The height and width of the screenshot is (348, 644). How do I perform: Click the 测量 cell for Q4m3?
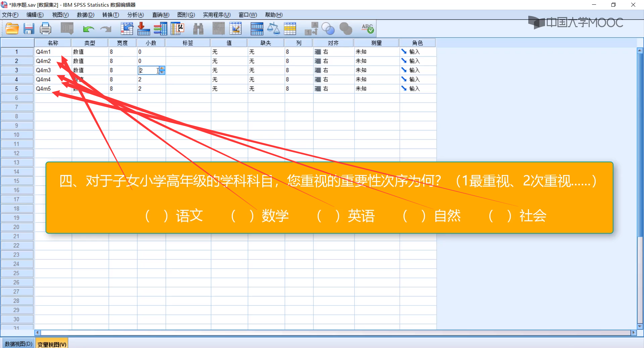click(x=377, y=70)
